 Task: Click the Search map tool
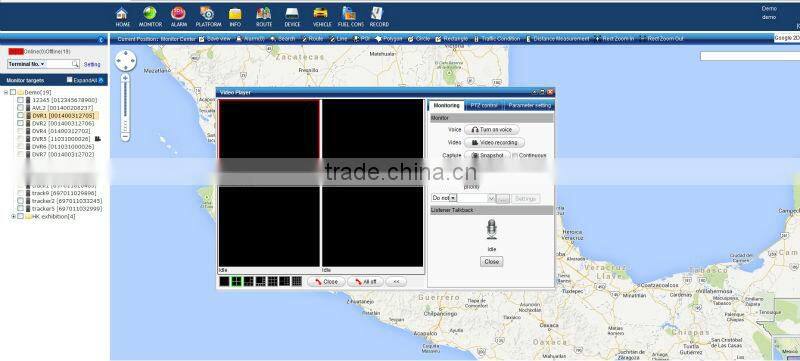click(x=283, y=39)
